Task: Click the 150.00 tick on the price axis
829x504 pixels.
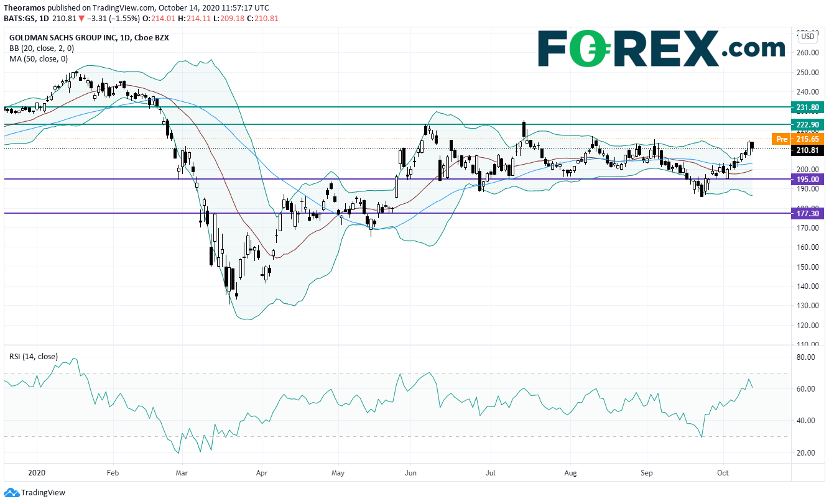Action: click(808, 267)
